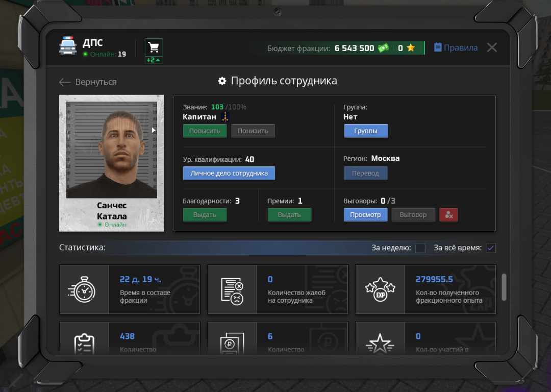Click the Капитан rank insignia icon

225,117
